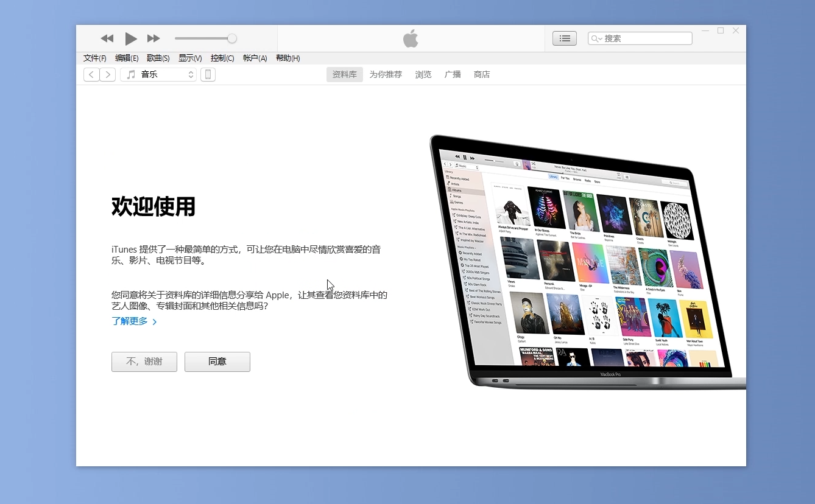
Task: Open the 帐户(A) menu
Action: [x=255, y=58]
